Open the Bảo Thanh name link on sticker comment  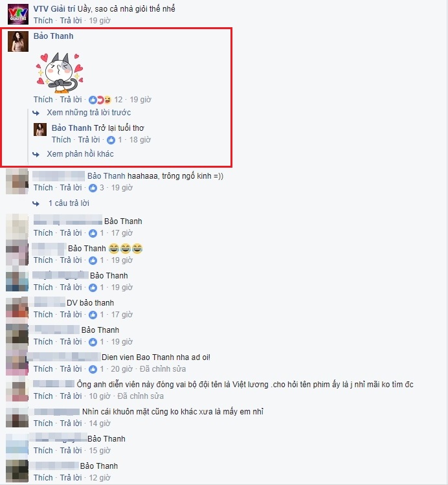click(54, 36)
